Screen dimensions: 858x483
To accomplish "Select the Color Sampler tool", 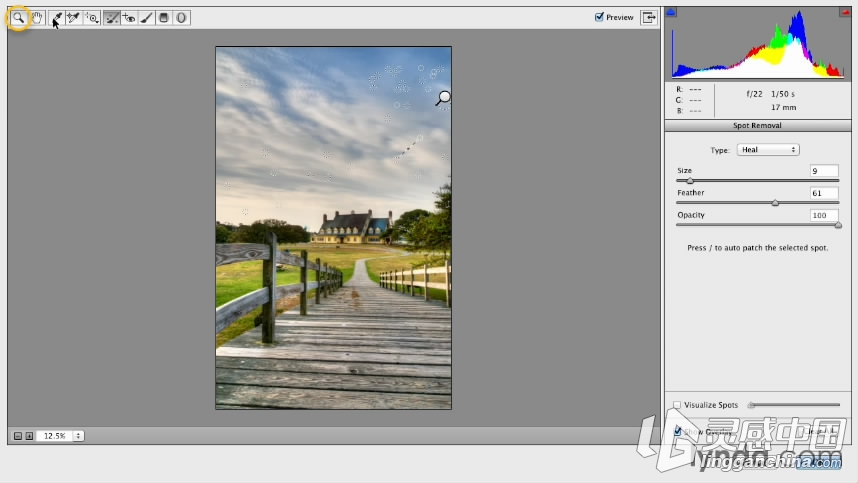I will tap(73, 18).
